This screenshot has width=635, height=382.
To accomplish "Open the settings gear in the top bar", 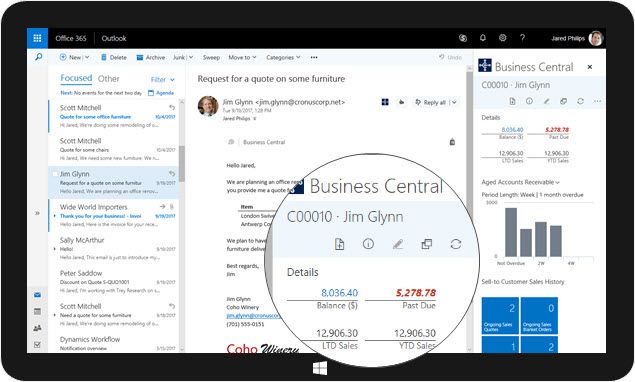I will [503, 38].
